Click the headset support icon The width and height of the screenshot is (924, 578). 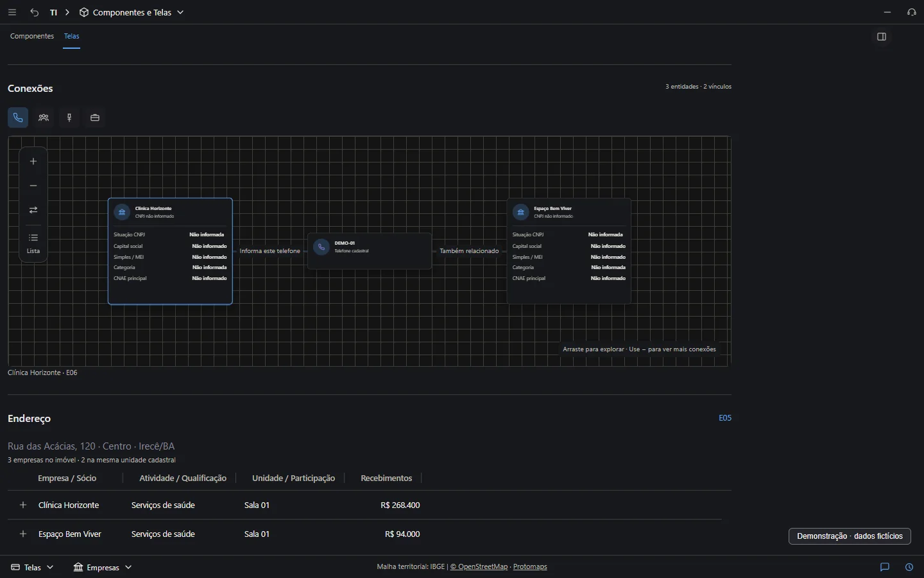(x=912, y=12)
